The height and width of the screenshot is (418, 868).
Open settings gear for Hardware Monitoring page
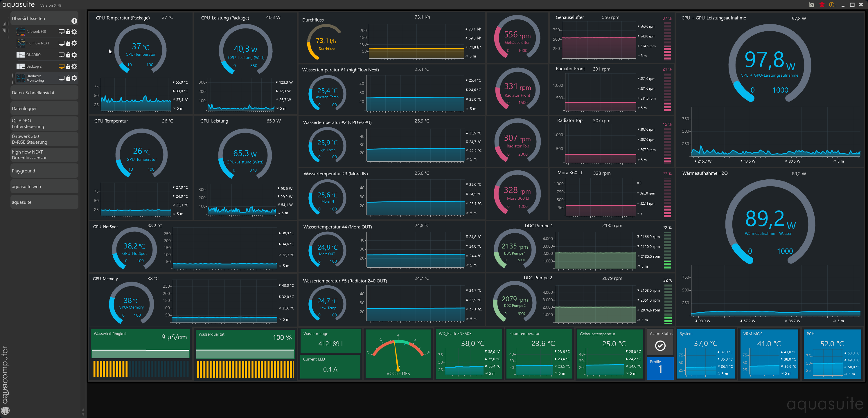(x=74, y=78)
